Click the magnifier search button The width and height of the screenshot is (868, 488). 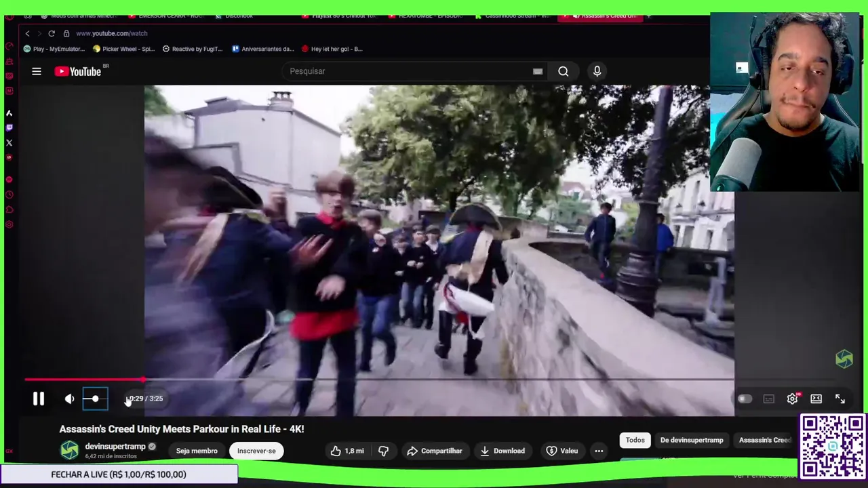(x=563, y=71)
